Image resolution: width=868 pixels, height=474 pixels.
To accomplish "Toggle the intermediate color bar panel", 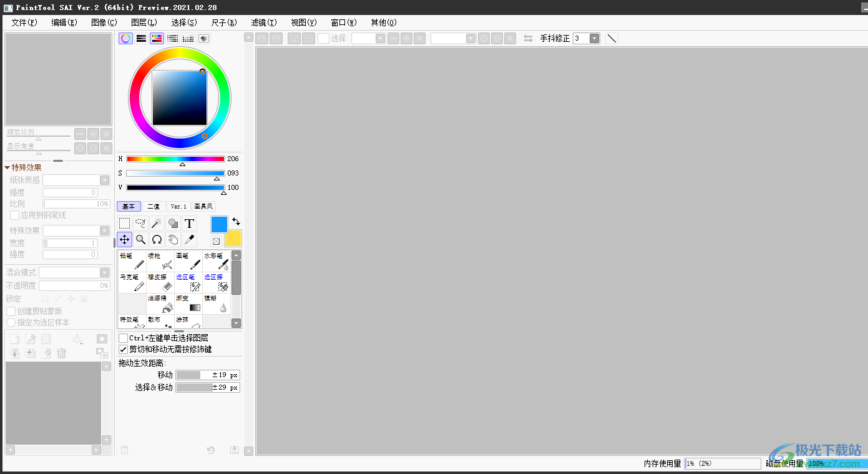I will tap(173, 38).
